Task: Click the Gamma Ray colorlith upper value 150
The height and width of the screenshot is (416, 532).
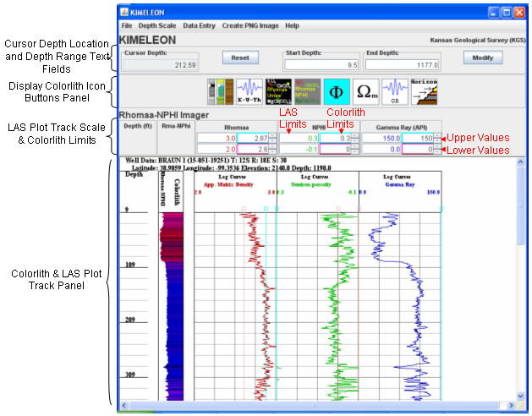Action: 418,138
